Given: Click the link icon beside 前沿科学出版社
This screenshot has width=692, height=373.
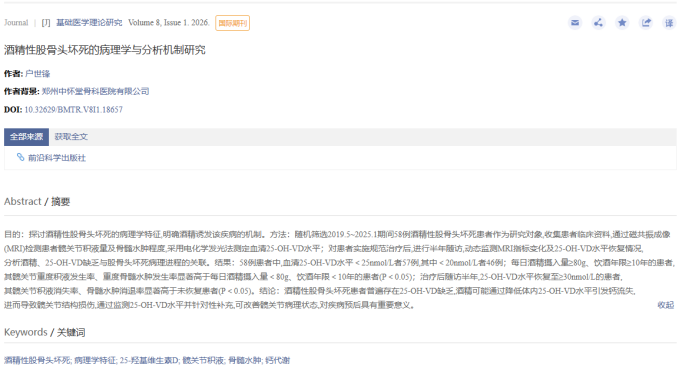Looking at the screenshot, I should 20,157.
